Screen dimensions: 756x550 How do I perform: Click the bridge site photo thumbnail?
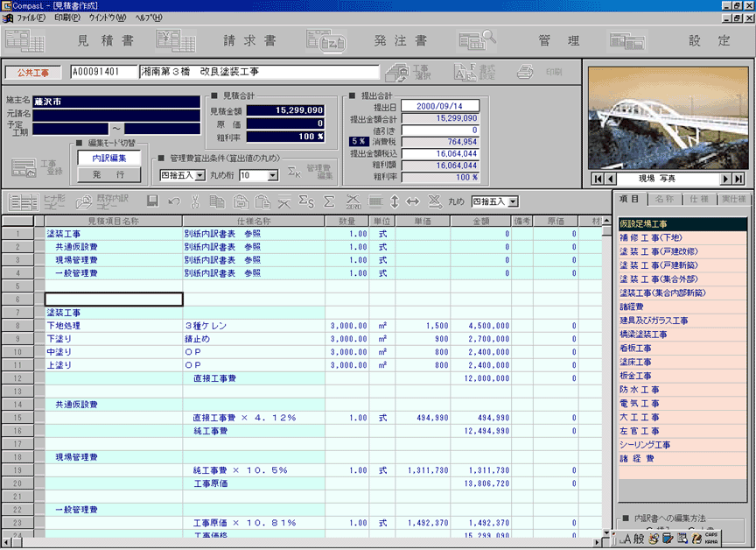coord(668,117)
